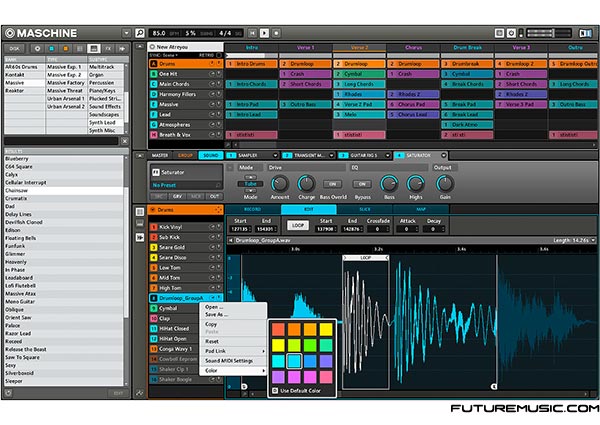
Task: Select the FX filter in browser
Action: 108,49
